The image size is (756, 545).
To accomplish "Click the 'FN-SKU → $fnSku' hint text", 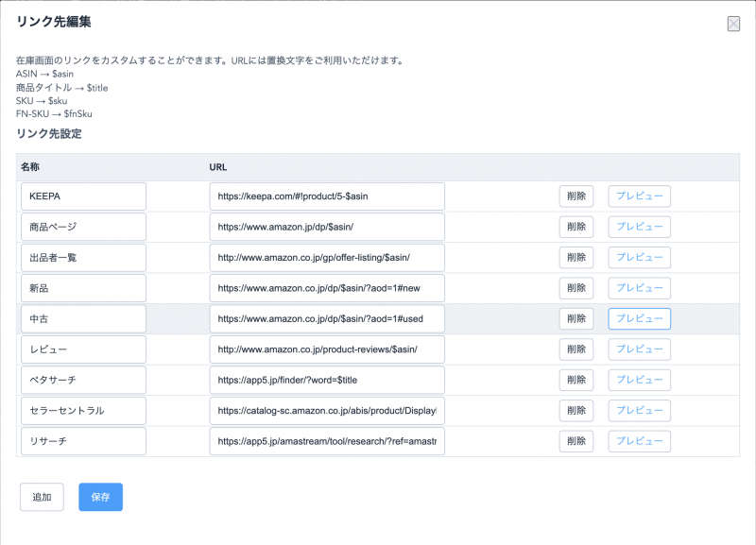I will 54,113.
